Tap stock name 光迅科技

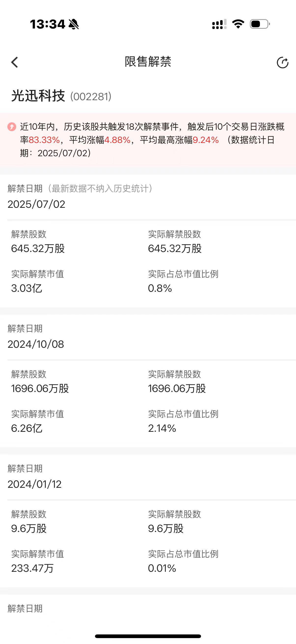tap(38, 96)
